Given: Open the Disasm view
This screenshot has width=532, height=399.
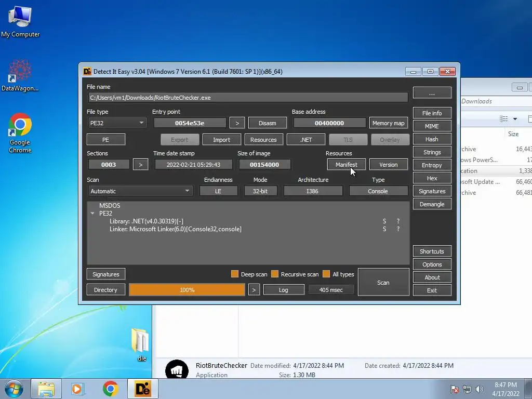Looking at the screenshot, I should (268, 123).
